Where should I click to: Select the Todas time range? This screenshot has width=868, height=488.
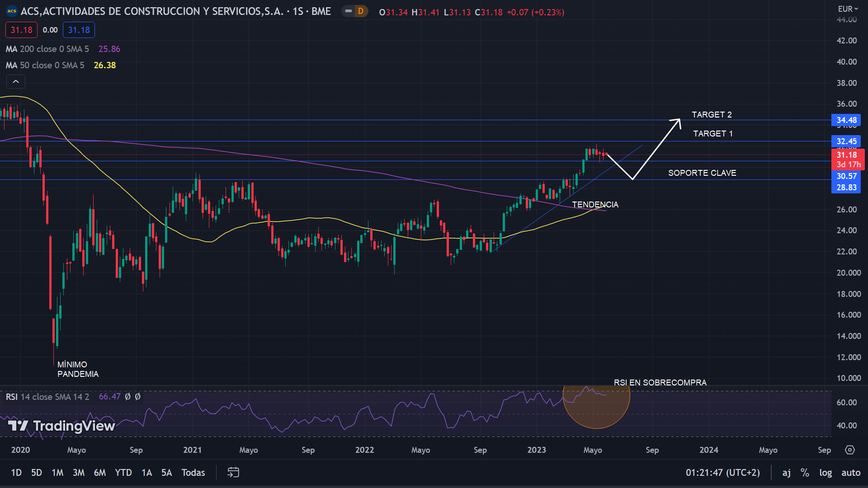193,473
